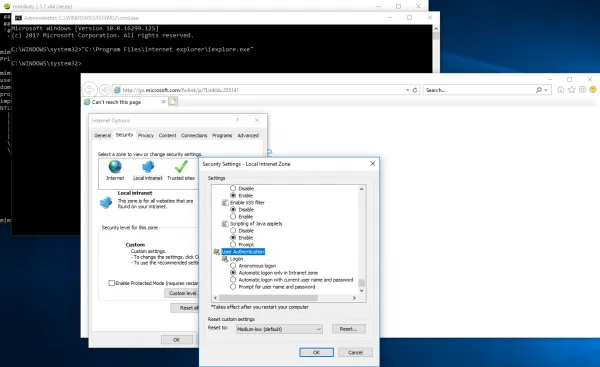Click the Enable XSS filter setting icon
600x367 pixels.
tap(225, 202)
